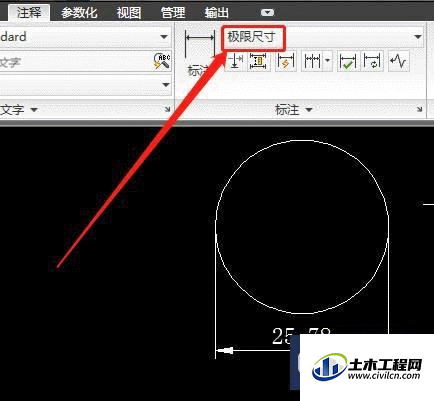
Task: Click the Update dimension style icon
Action: tap(372, 61)
